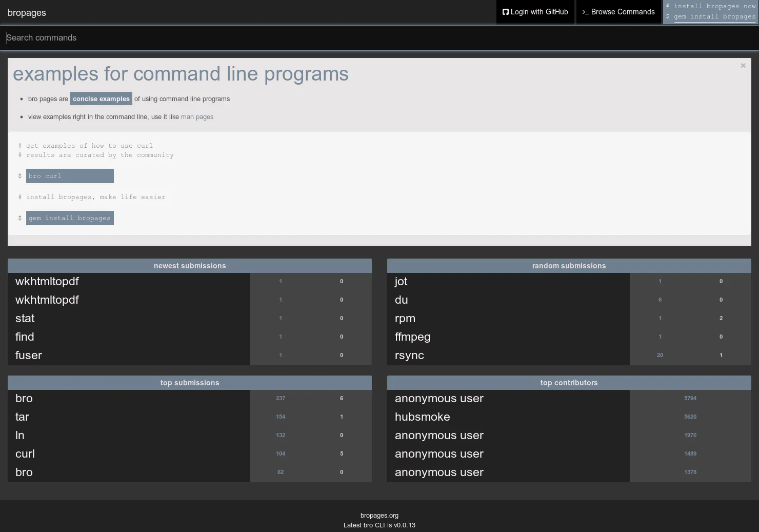Image resolution: width=759 pixels, height=532 pixels.
Task: Open the bro submission with 237 upvotes
Action: click(24, 398)
